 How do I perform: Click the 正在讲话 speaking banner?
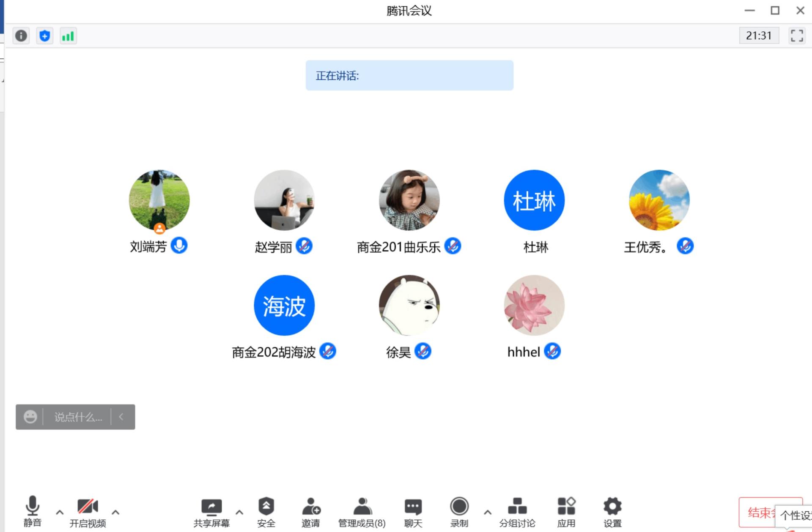click(x=409, y=75)
